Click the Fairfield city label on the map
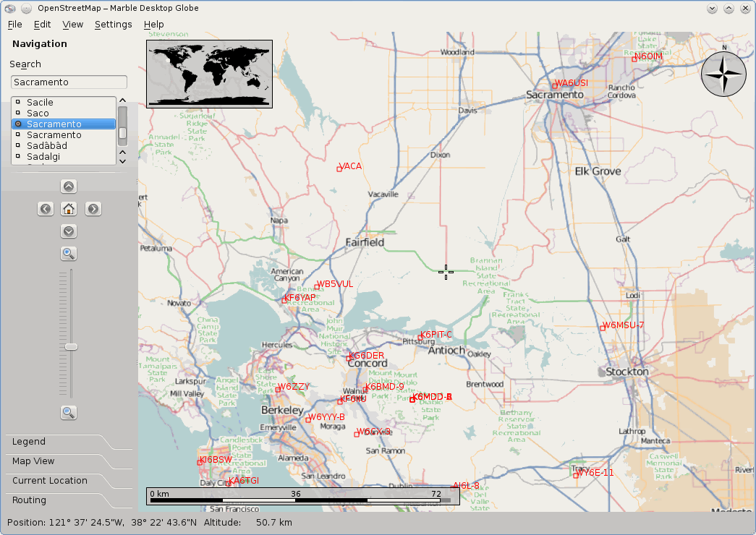This screenshot has height=535, width=756. 365,242
